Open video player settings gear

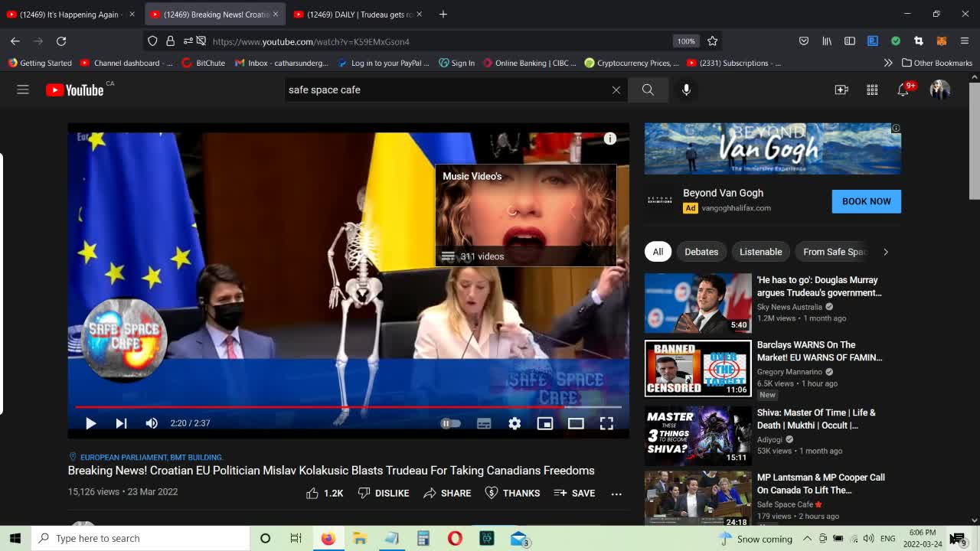point(514,423)
